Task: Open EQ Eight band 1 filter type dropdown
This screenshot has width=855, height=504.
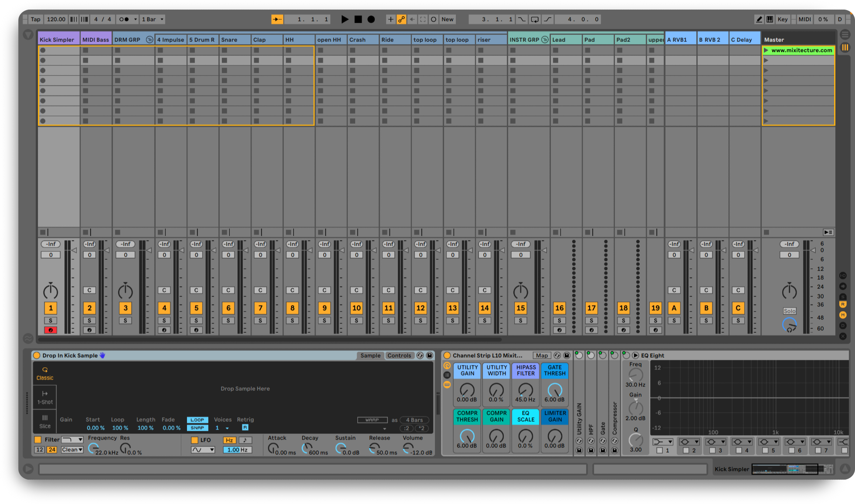Action: (662, 442)
